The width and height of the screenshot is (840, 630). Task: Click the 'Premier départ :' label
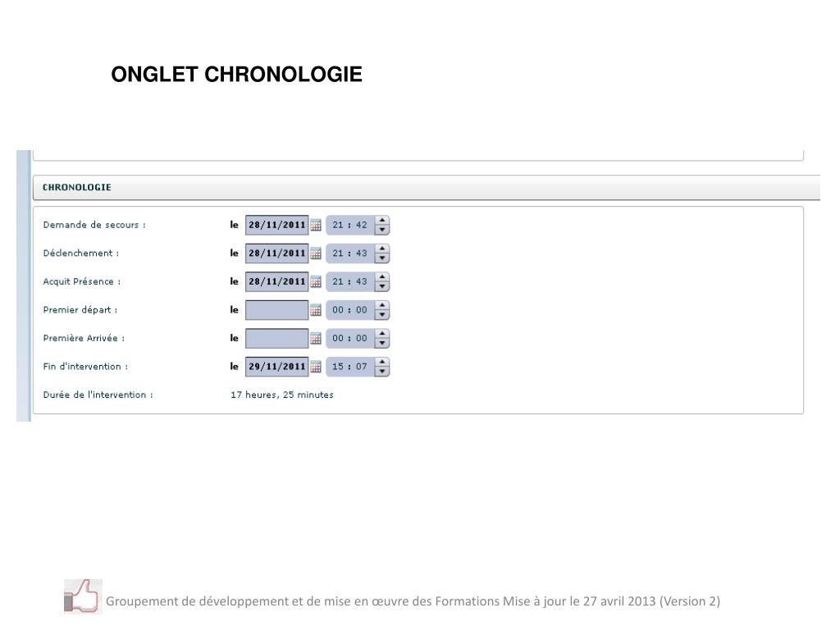(80, 310)
